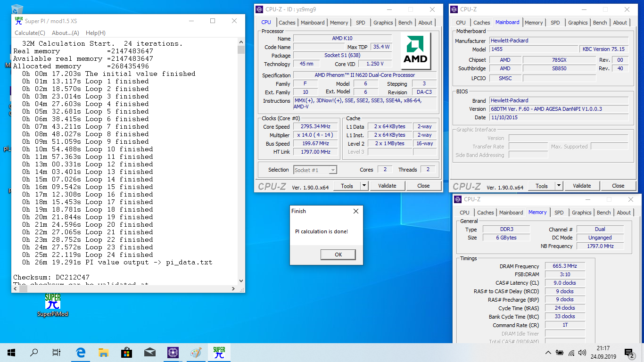Select CPU tab in the Memory CPU-Z window
Screen dimensions: 644x362
click(464, 213)
